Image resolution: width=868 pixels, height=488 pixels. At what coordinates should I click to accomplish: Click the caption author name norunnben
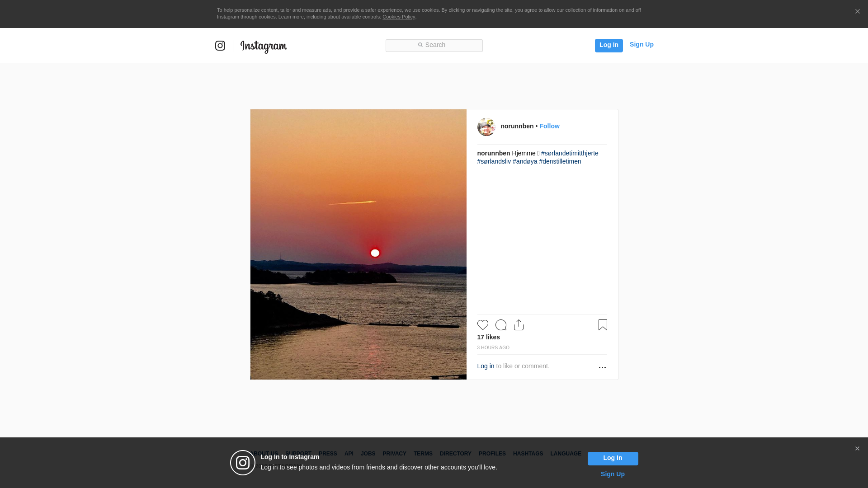click(x=494, y=153)
